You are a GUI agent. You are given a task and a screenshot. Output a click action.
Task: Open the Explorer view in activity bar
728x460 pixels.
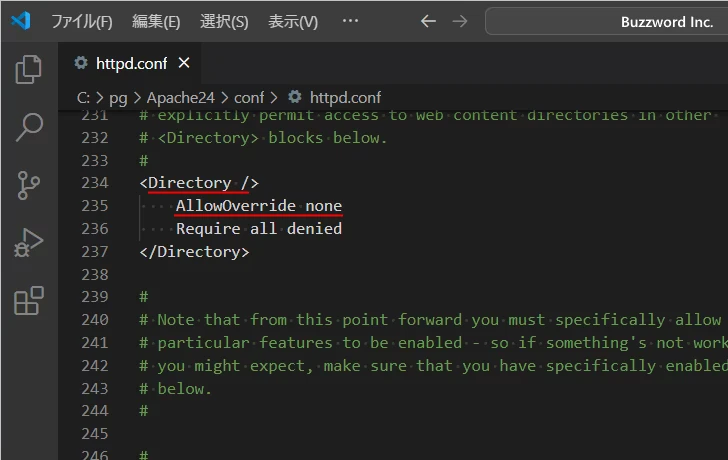(29, 69)
